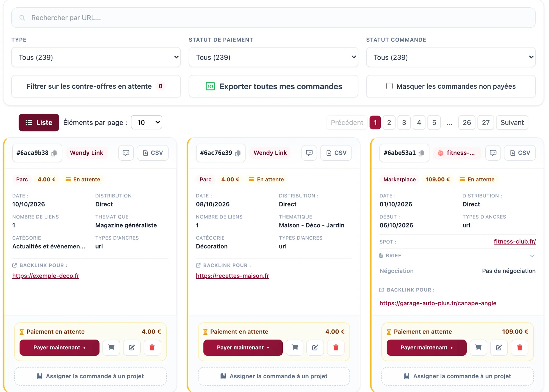The width and height of the screenshot is (549, 392).
Task: Open comments for order #6ac76e39
Action: pos(309,153)
